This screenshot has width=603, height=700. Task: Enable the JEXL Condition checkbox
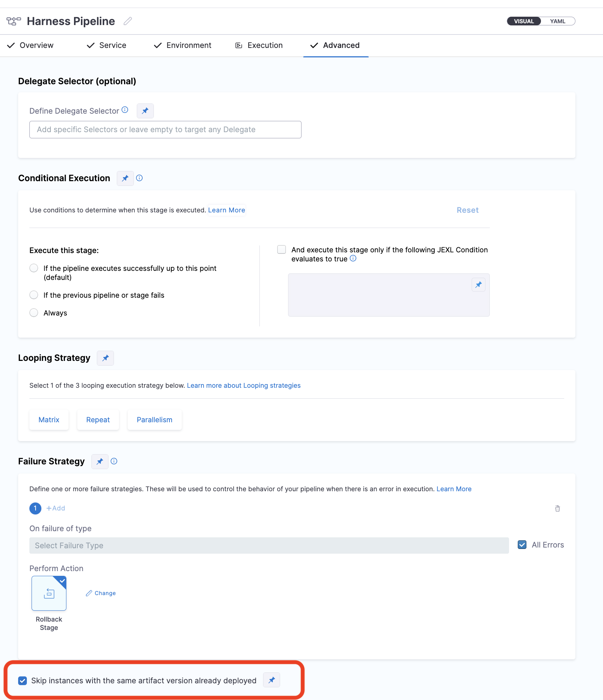click(282, 249)
